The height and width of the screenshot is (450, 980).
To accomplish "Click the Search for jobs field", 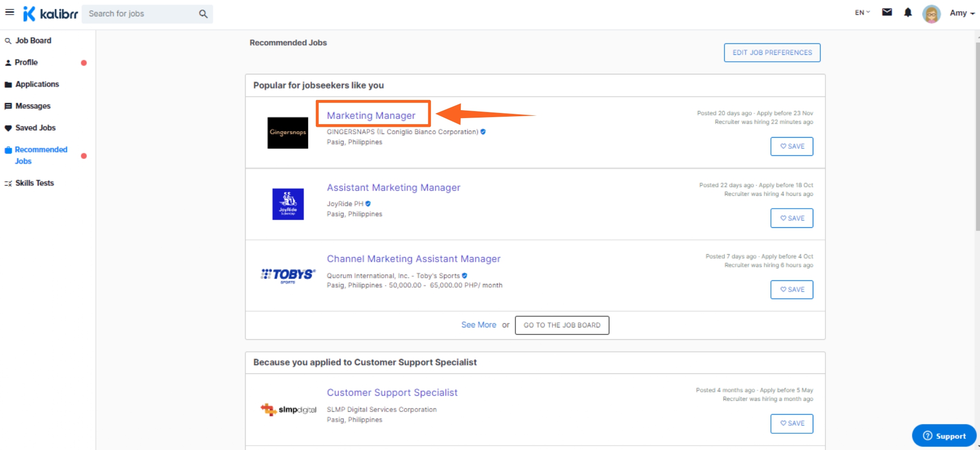I will coord(139,14).
